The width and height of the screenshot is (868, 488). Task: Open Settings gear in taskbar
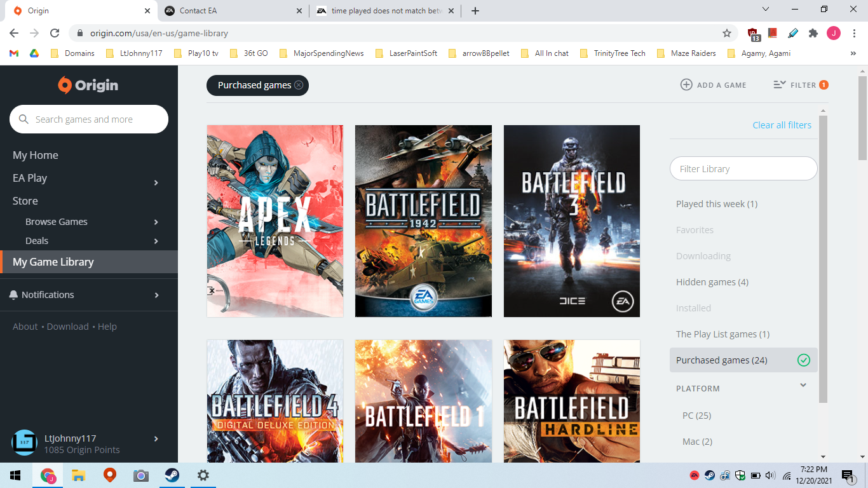[x=203, y=475]
